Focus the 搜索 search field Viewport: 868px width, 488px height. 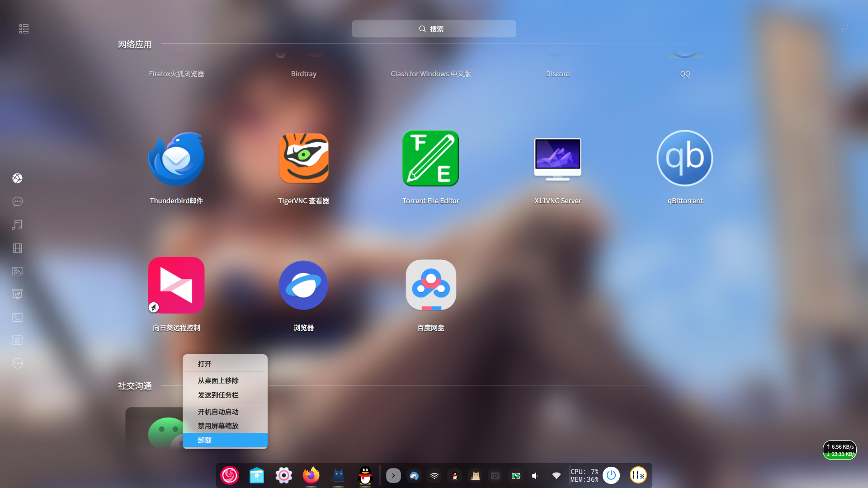click(x=434, y=29)
